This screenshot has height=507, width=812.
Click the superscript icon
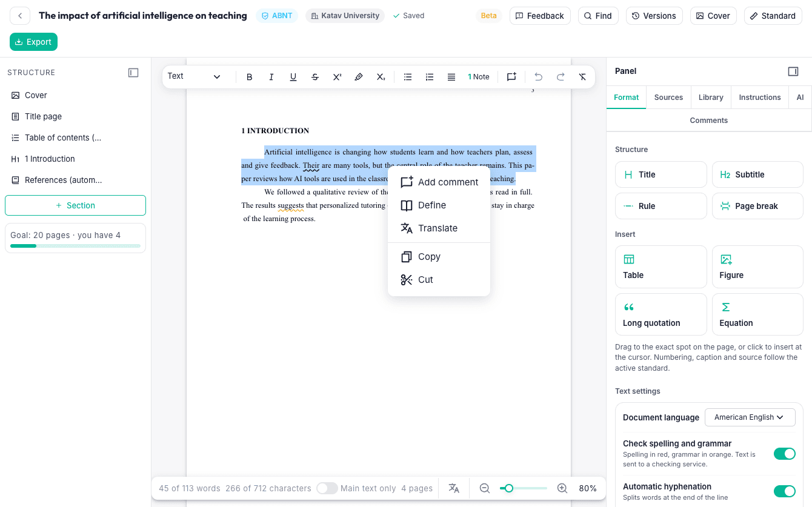click(x=337, y=77)
